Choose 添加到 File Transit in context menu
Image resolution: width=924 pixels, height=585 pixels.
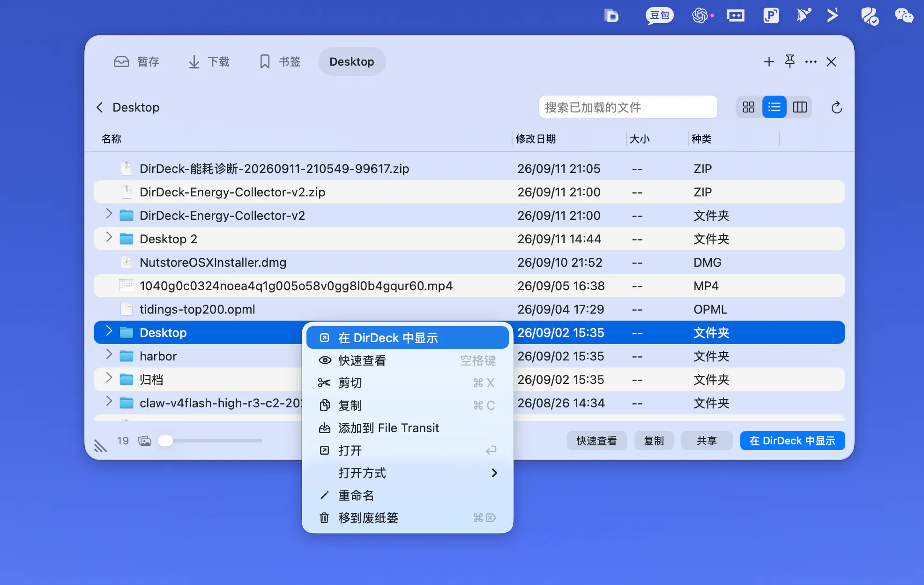pos(408,428)
